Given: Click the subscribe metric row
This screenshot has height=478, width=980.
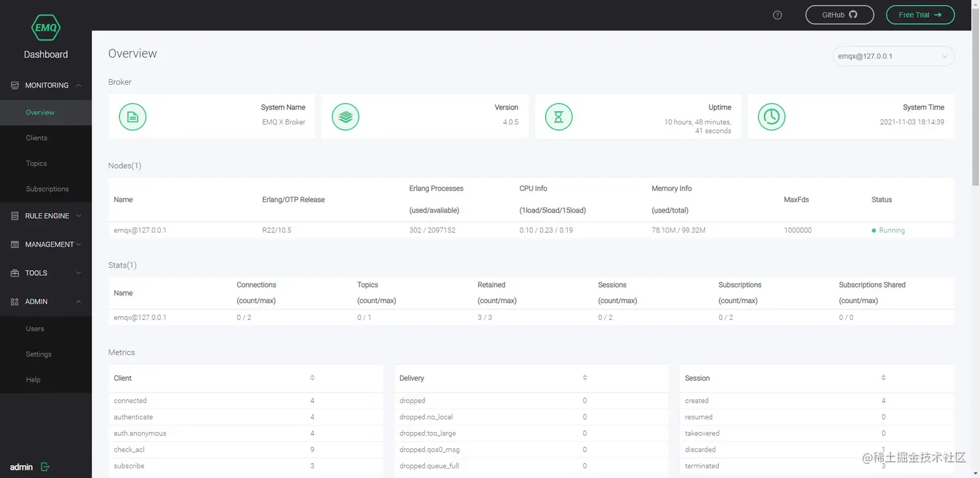Looking at the screenshot, I should coord(246,466).
